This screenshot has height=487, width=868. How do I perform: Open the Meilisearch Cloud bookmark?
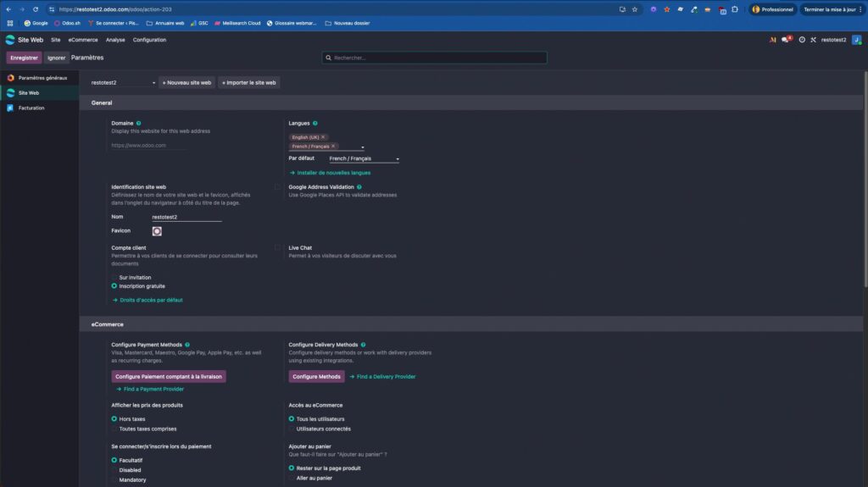point(237,23)
